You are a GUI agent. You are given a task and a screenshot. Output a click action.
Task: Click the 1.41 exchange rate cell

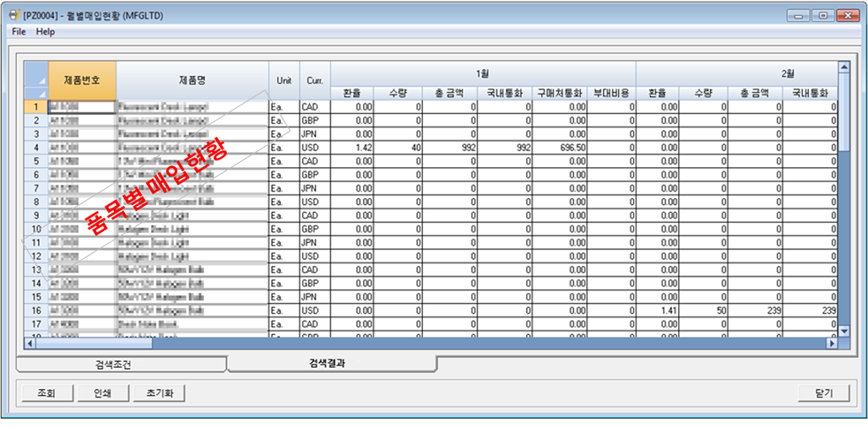click(x=658, y=311)
